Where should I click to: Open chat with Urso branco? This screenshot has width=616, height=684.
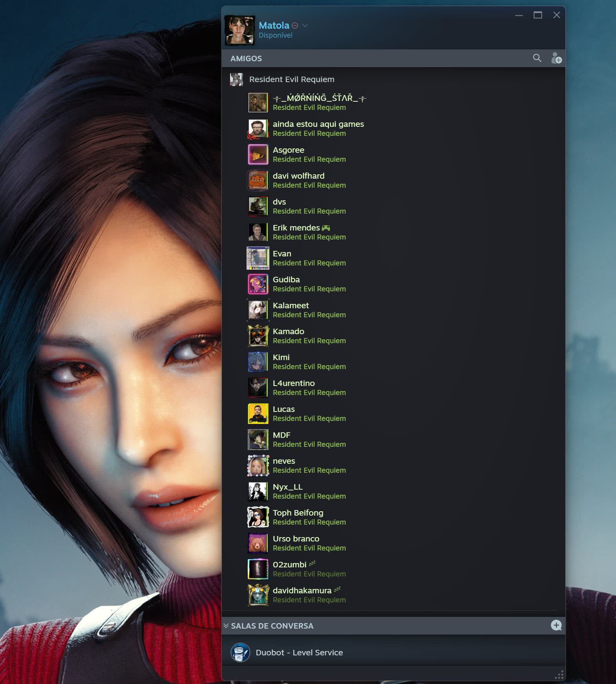click(x=393, y=543)
